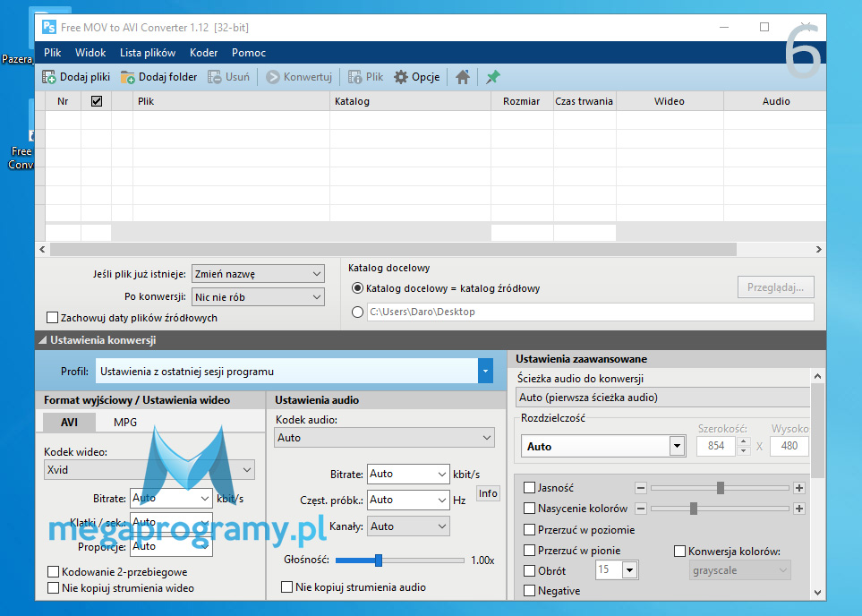Image resolution: width=862 pixels, height=616 pixels.
Task: Click the Przeglądaj... browse button
Action: click(776, 287)
